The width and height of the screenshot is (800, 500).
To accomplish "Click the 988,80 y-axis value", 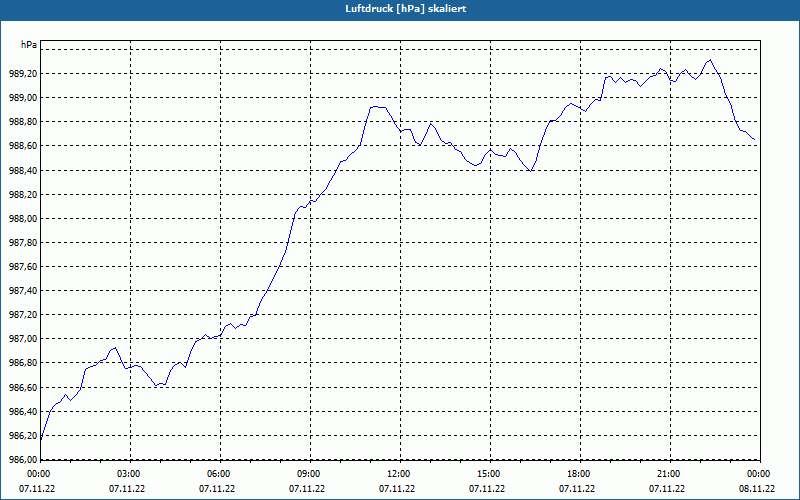I will point(23,121).
